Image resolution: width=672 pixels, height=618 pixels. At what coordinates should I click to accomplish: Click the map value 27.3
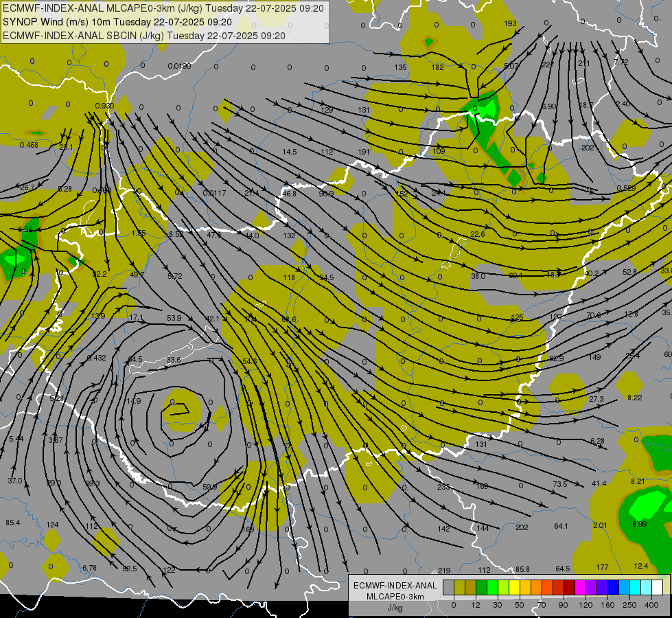596,399
